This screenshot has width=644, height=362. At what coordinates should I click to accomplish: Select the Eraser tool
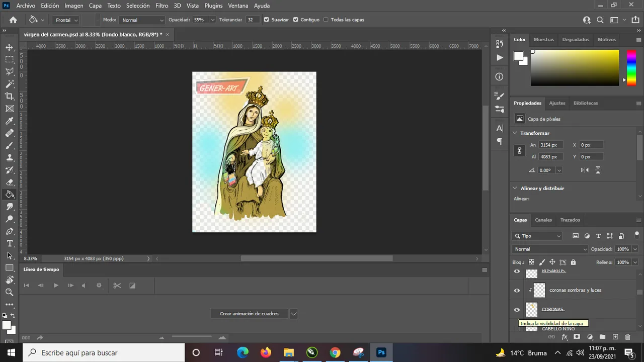click(x=10, y=182)
